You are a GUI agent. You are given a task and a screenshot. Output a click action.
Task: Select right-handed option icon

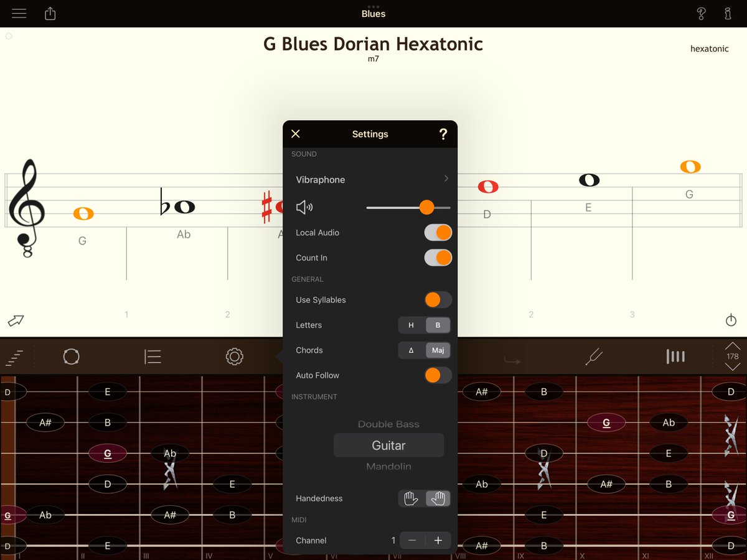(438, 498)
